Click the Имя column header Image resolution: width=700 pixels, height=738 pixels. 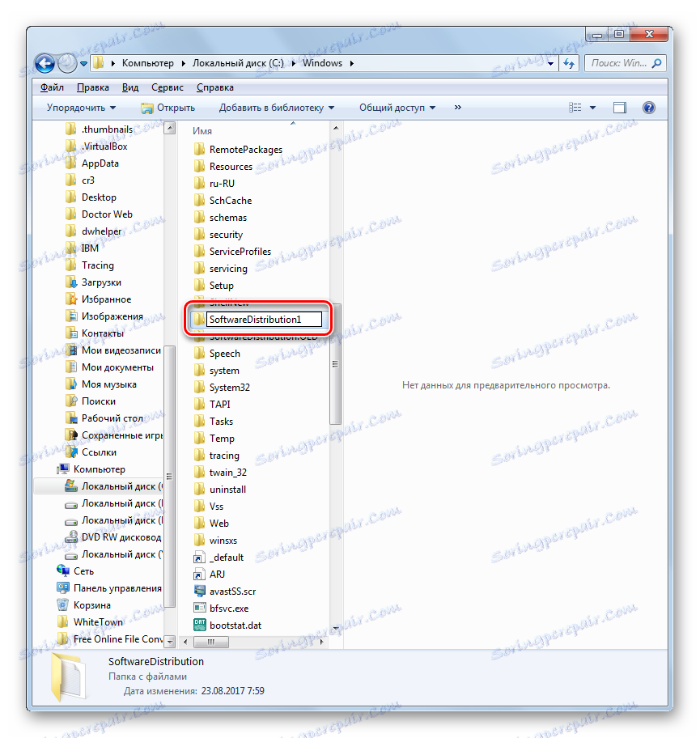click(202, 131)
